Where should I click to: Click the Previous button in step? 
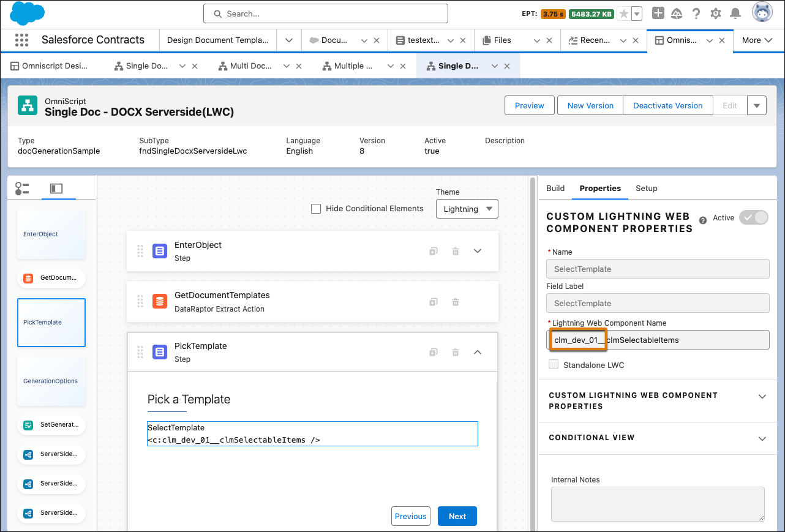tap(411, 516)
